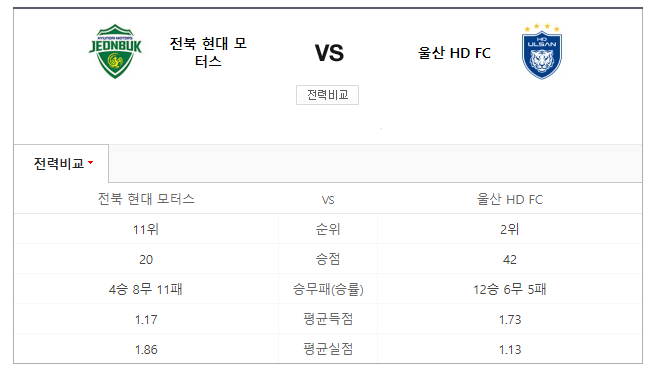Select the 전력비교 tab
The height and width of the screenshot is (370, 651).
(61, 164)
